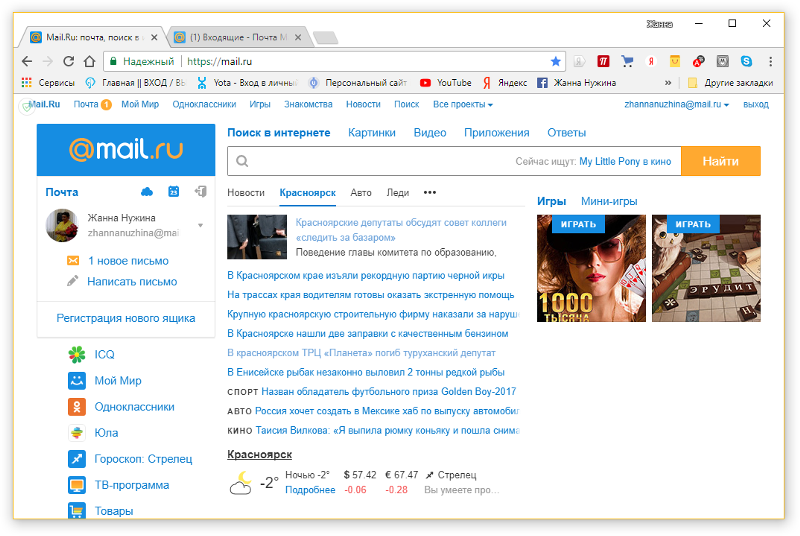Open the ТВ-программа icon
This screenshot has height=536, width=800.
(x=77, y=485)
